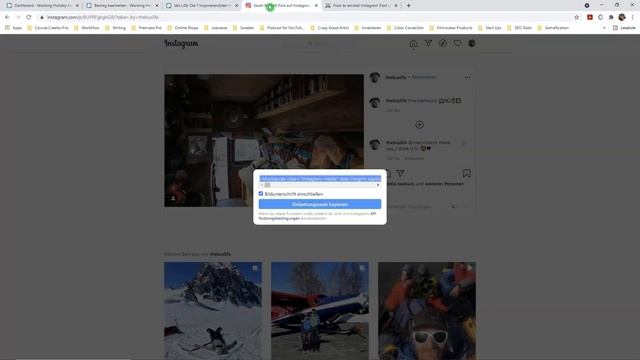This screenshot has height=360, width=640.
Task: Click 'weiteren Personen' likes link
Action: pyautogui.click(x=444, y=184)
